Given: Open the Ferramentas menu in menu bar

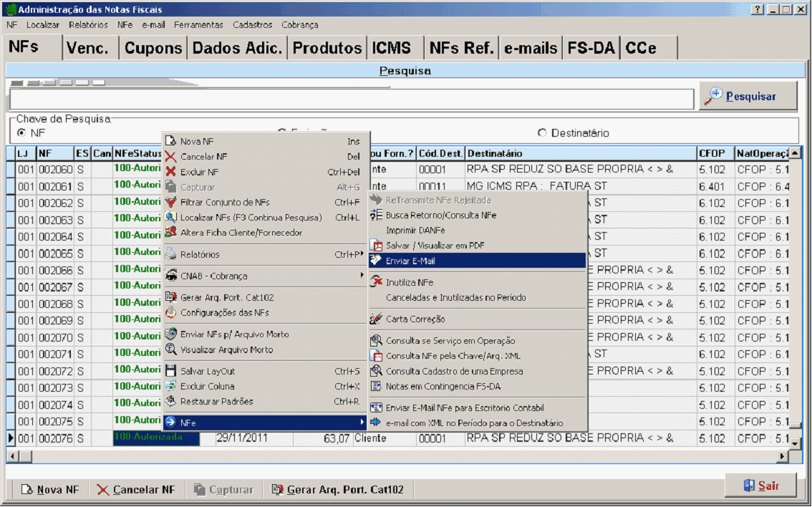Looking at the screenshot, I should 198,24.
